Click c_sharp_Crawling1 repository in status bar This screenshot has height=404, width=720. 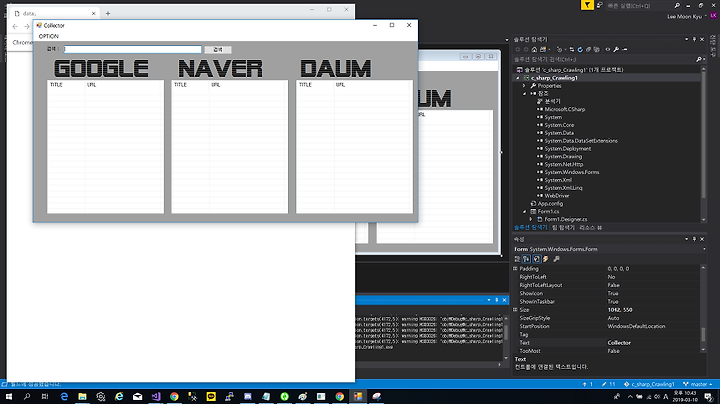pos(649,384)
